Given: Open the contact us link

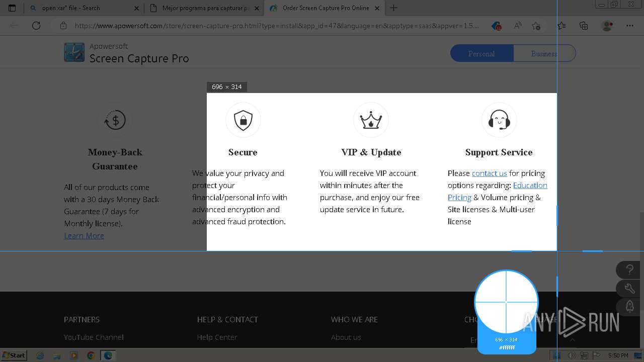Looking at the screenshot, I should click(x=490, y=173).
